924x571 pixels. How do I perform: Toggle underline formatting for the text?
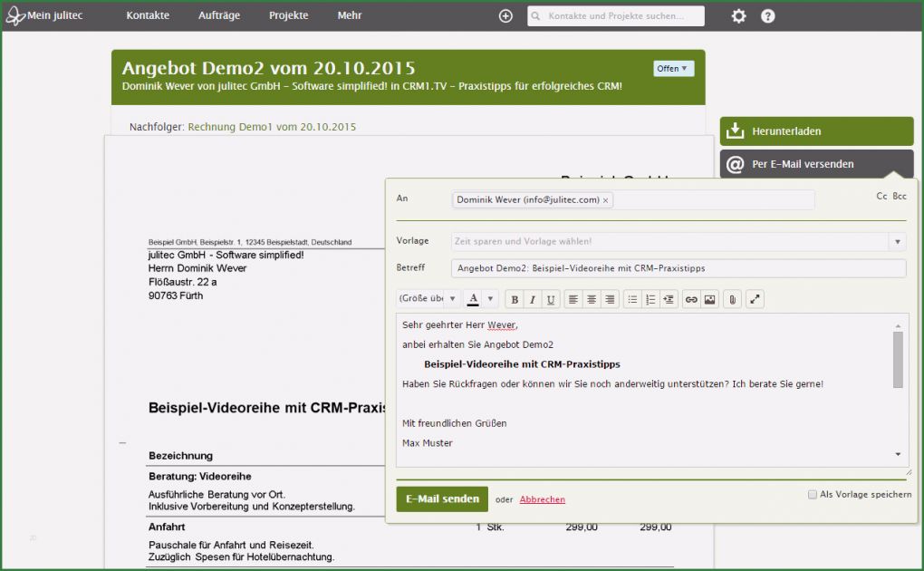click(553, 299)
